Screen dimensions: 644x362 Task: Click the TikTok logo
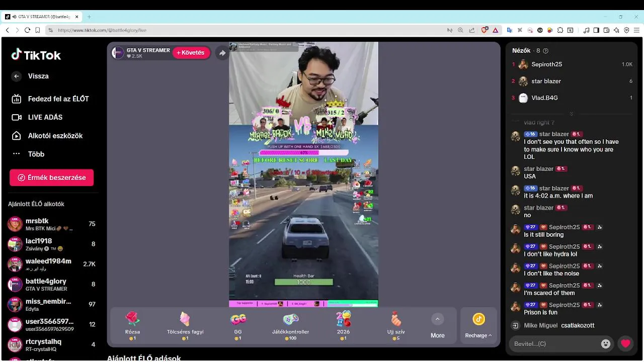(x=36, y=55)
